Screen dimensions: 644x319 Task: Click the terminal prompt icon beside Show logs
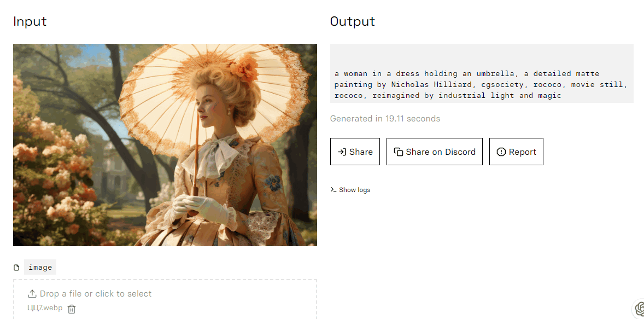point(333,190)
